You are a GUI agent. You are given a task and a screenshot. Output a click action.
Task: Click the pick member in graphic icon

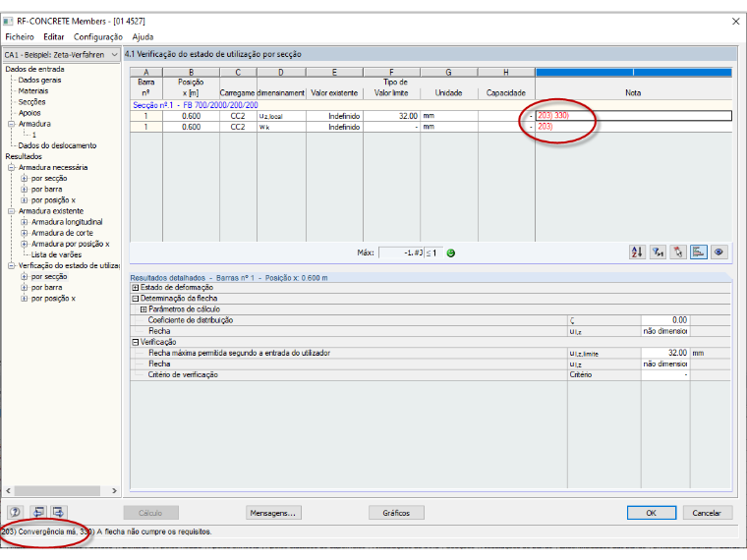(x=678, y=252)
